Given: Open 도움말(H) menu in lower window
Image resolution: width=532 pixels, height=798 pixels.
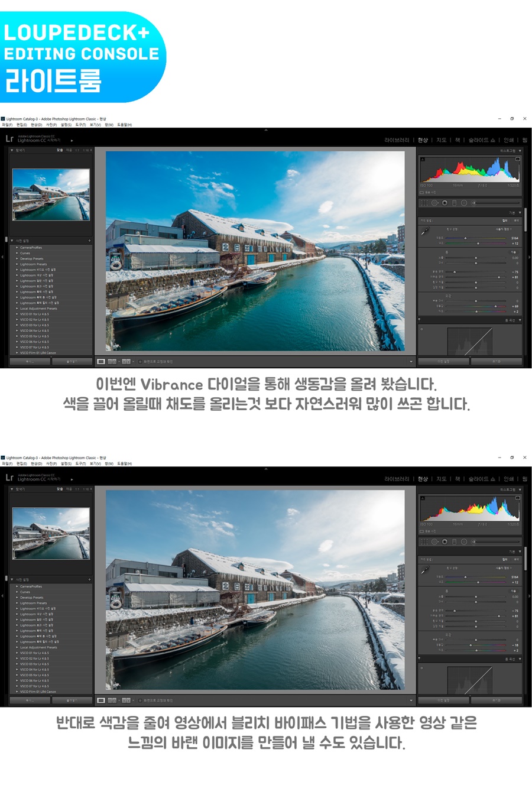Looking at the screenshot, I should click(x=124, y=463).
